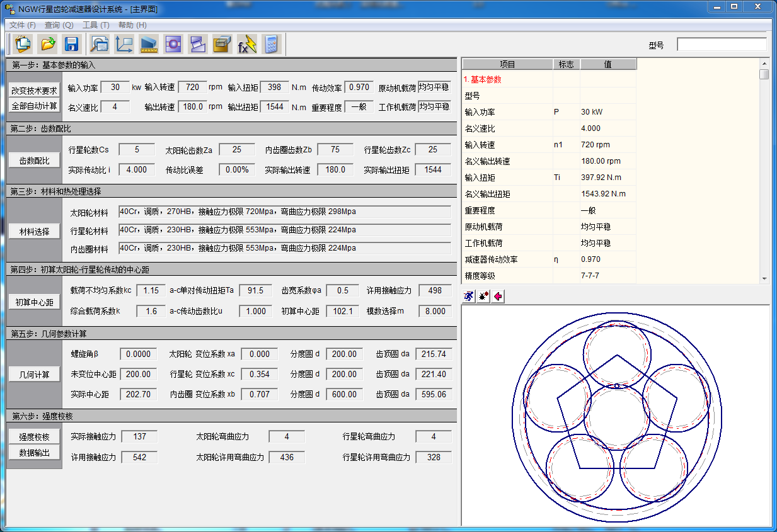Screen dimensions: 777x532
Task: Click the planetary gear diagram preview
Action: 616,416
